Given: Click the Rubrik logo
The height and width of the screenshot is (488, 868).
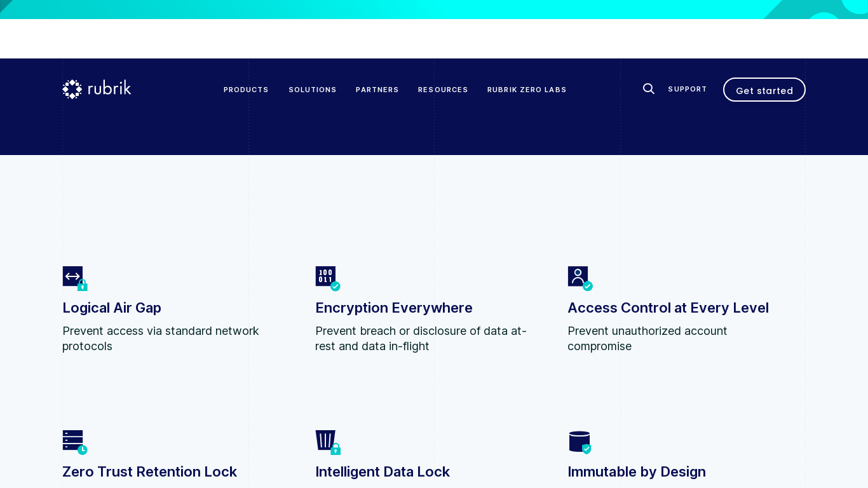Looking at the screenshot, I should pyautogui.click(x=97, y=89).
